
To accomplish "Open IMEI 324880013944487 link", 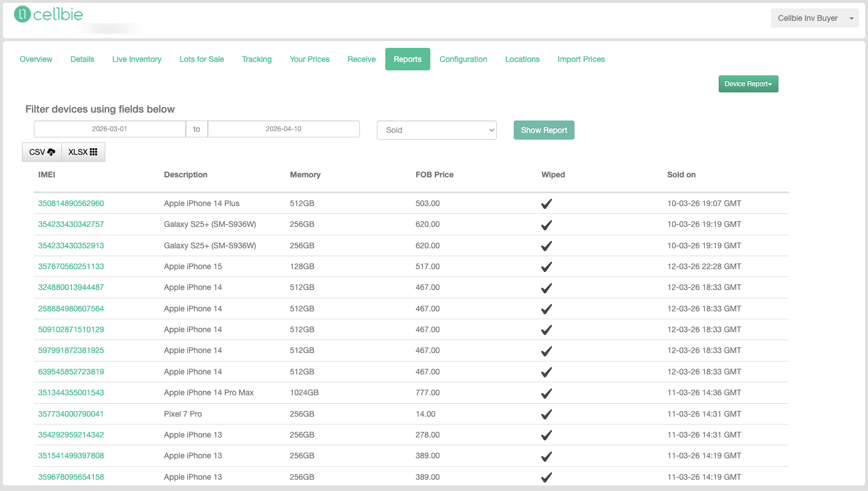I will 71,287.
